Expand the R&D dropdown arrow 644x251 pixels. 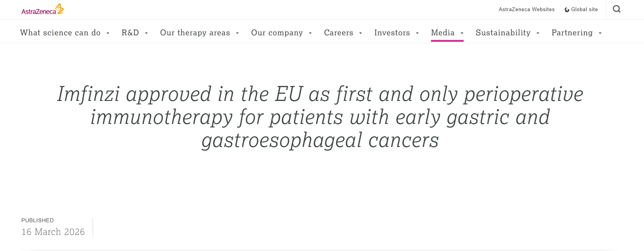[x=146, y=33]
